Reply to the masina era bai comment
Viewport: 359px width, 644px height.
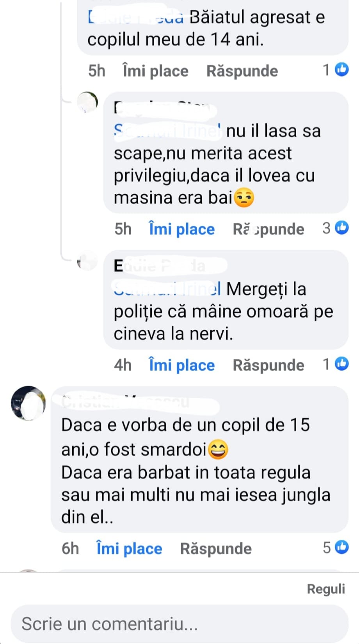pyautogui.click(x=268, y=229)
